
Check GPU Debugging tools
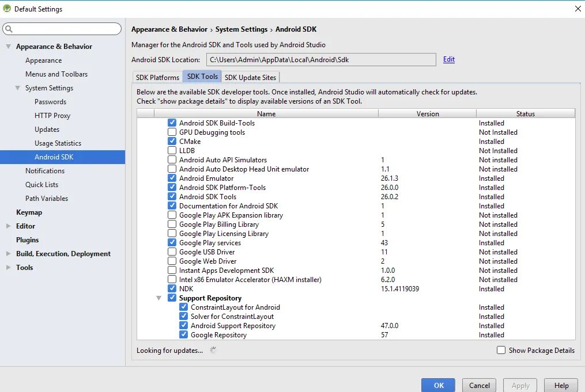coord(172,132)
